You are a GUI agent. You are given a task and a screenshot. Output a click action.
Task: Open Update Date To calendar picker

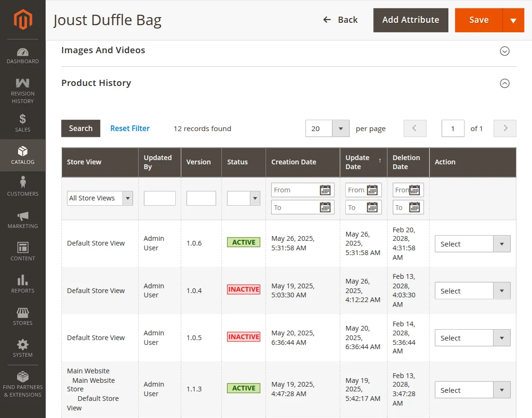[x=372, y=208]
